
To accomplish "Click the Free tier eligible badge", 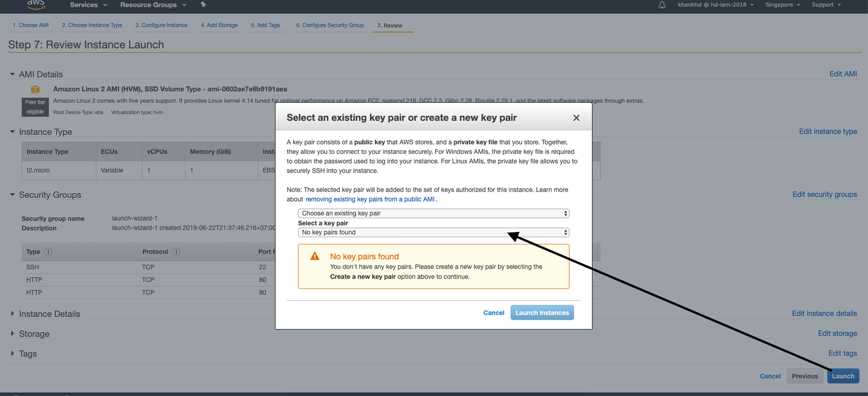I will 35,107.
